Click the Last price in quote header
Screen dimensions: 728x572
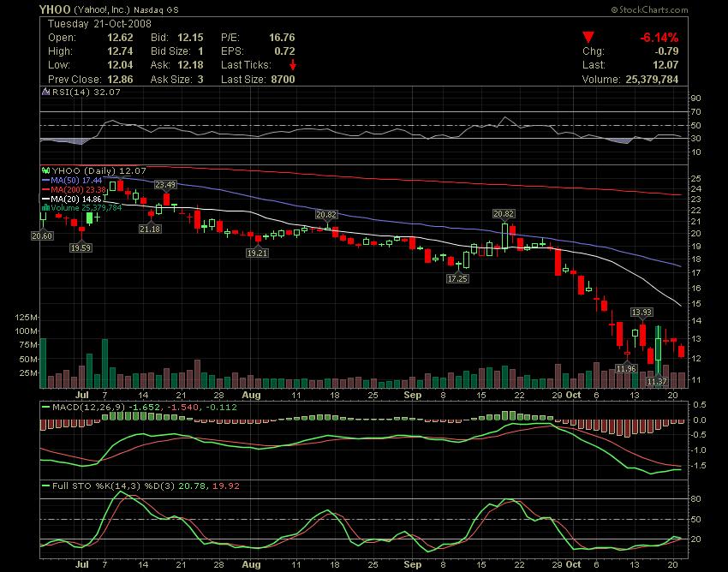tap(665, 65)
